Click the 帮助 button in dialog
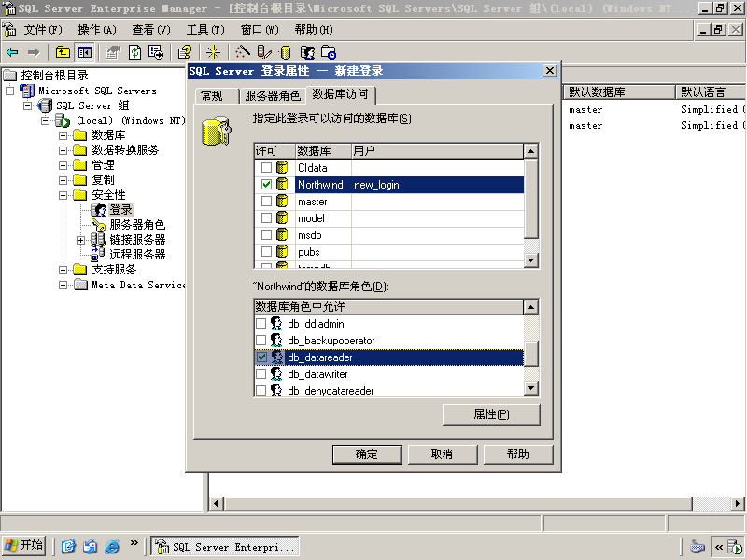 click(518, 455)
